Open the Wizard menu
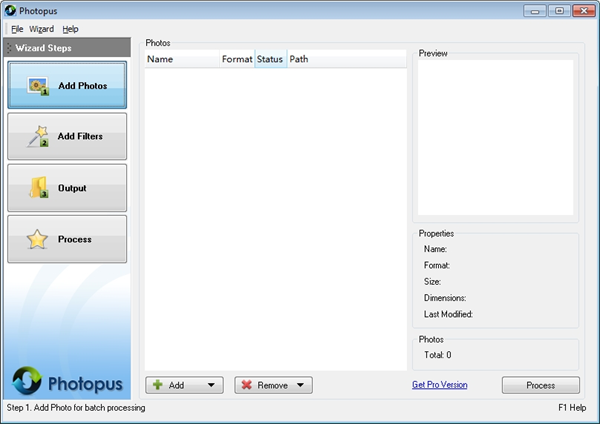Viewport: 600px width, 424px height. pos(41,29)
